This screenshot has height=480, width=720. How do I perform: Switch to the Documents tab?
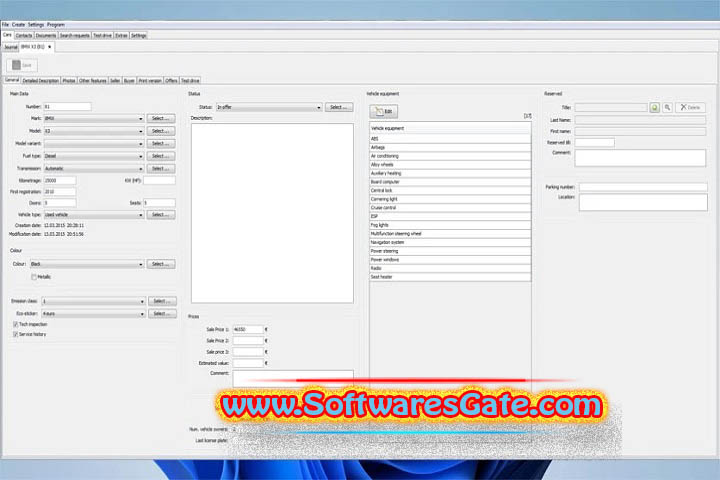(45, 35)
